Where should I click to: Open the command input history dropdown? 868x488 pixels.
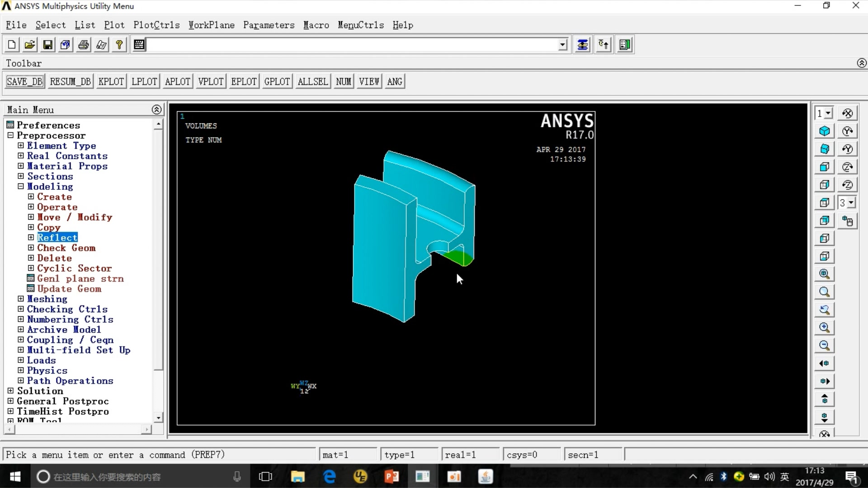562,45
